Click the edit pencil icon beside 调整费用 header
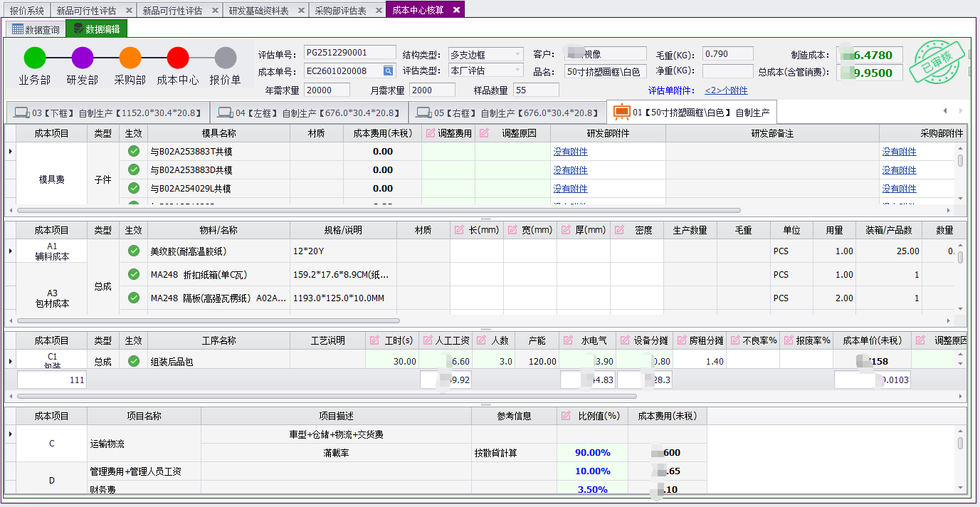 431,133
